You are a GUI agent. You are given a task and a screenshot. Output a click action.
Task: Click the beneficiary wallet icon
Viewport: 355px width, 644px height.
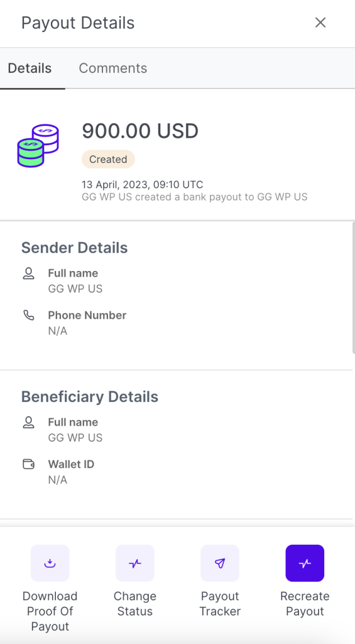click(x=28, y=465)
